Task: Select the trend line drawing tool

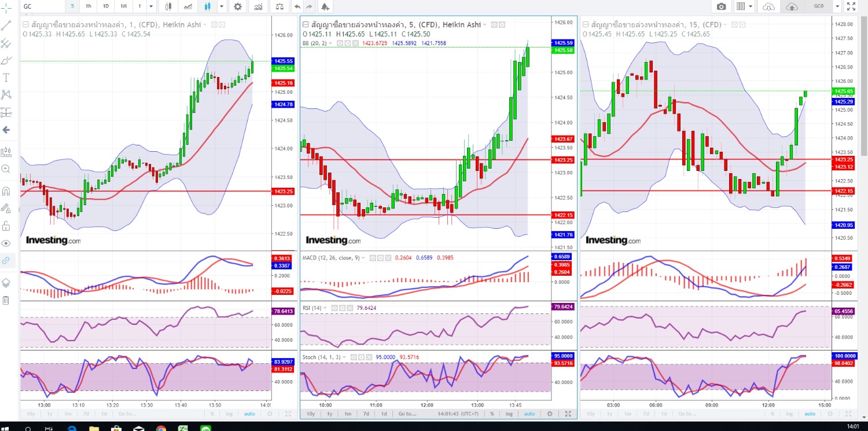Action: tap(6, 25)
